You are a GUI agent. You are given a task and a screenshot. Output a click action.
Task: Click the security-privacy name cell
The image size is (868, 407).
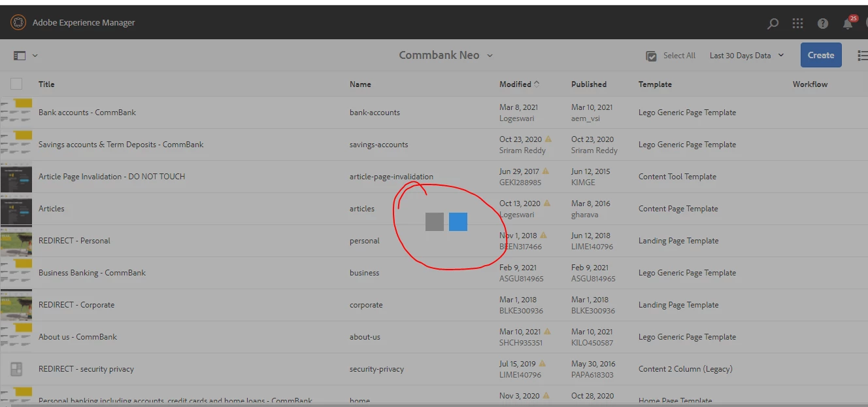376,369
